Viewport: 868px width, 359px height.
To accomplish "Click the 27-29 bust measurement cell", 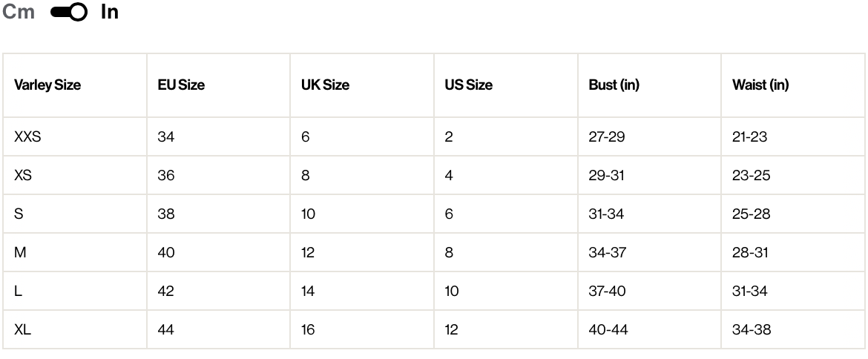I will click(607, 137).
